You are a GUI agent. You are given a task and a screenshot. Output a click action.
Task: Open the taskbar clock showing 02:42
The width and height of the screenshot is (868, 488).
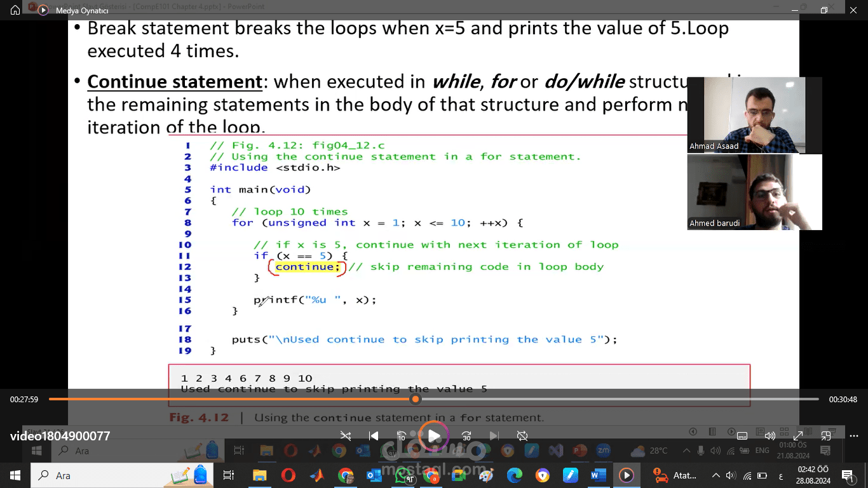coord(813,475)
